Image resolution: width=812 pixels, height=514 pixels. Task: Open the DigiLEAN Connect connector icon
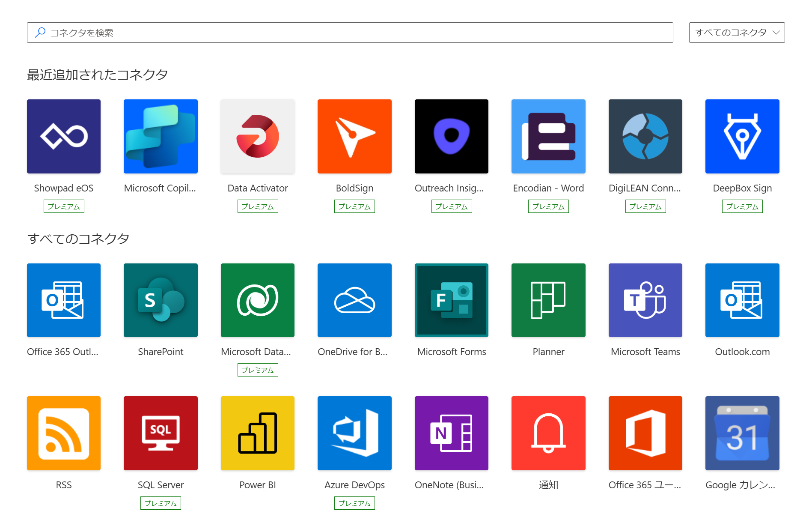coord(645,136)
